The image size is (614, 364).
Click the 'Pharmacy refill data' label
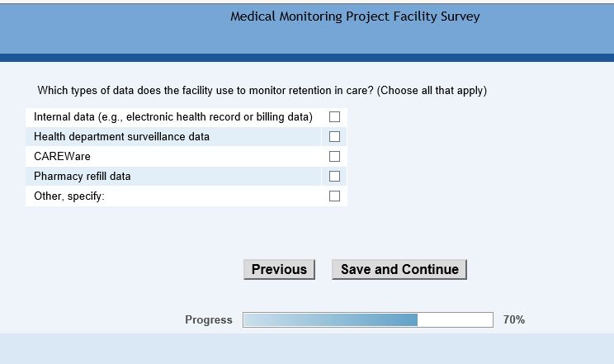[82, 177]
